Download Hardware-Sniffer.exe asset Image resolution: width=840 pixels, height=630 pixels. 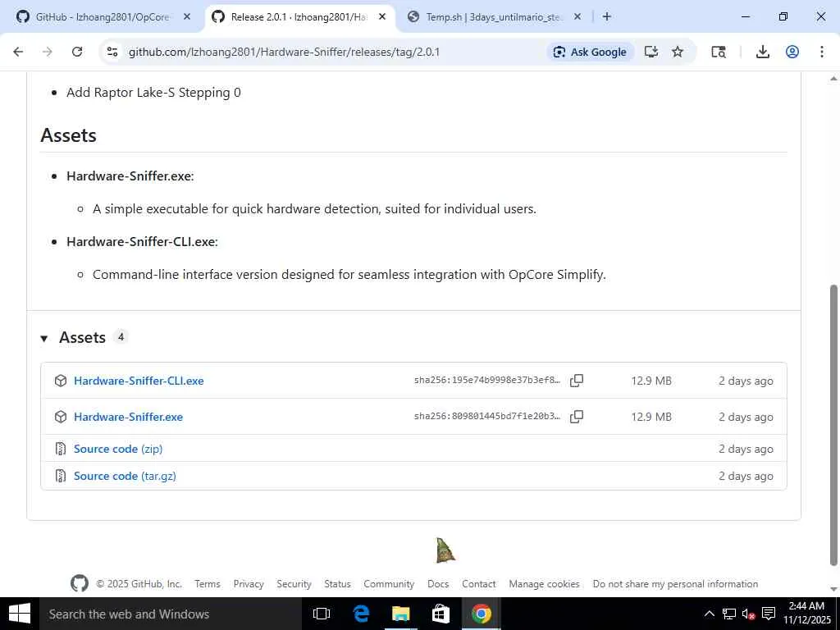(x=129, y=417)
